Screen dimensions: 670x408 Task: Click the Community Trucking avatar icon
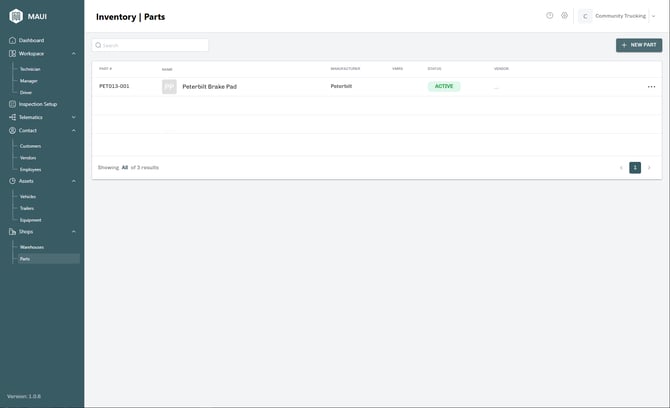point(585,16)
